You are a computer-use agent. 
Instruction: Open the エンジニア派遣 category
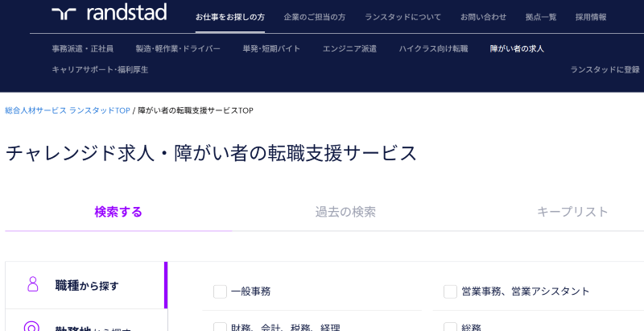click(x=349, y=49)
